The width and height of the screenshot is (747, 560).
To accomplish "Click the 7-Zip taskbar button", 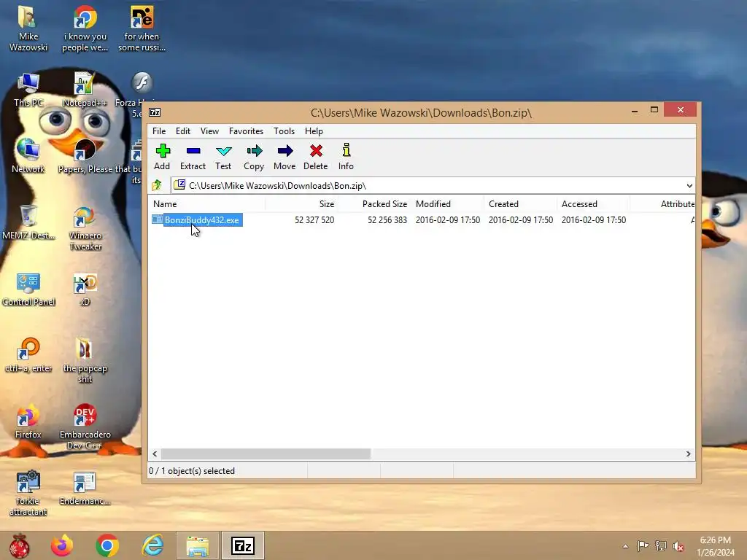I will coord(242,545).
